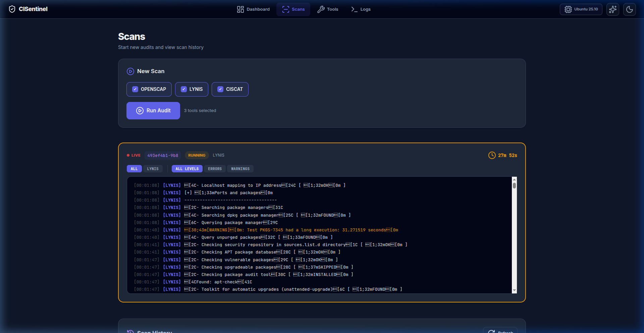
Task: Click the RUNNING status badge
Action: tap(197, 155)
